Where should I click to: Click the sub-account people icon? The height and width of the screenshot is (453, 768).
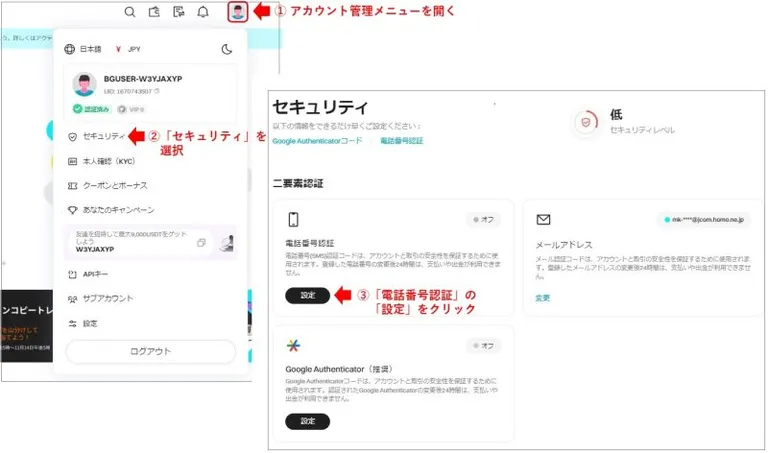(72, 299)
